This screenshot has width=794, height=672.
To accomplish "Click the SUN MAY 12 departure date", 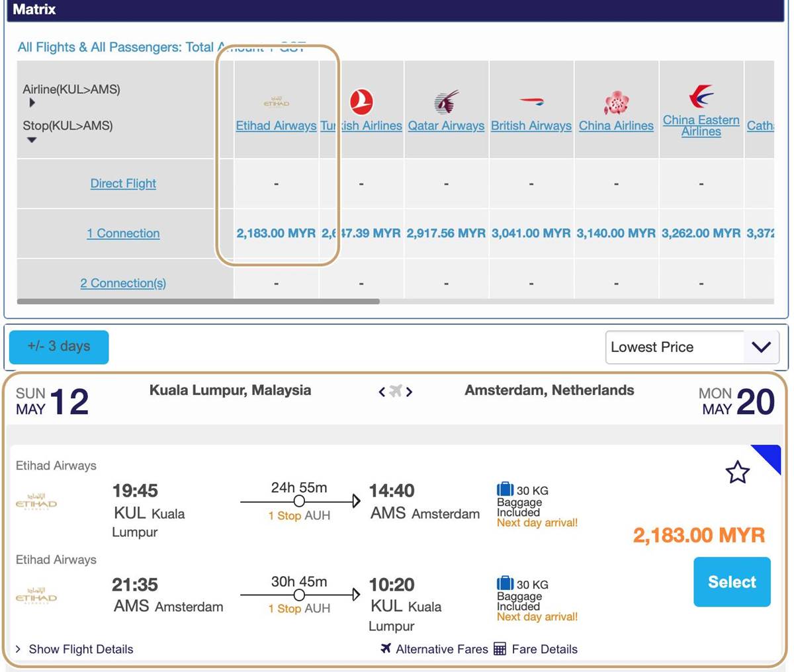I will (52, 401).
